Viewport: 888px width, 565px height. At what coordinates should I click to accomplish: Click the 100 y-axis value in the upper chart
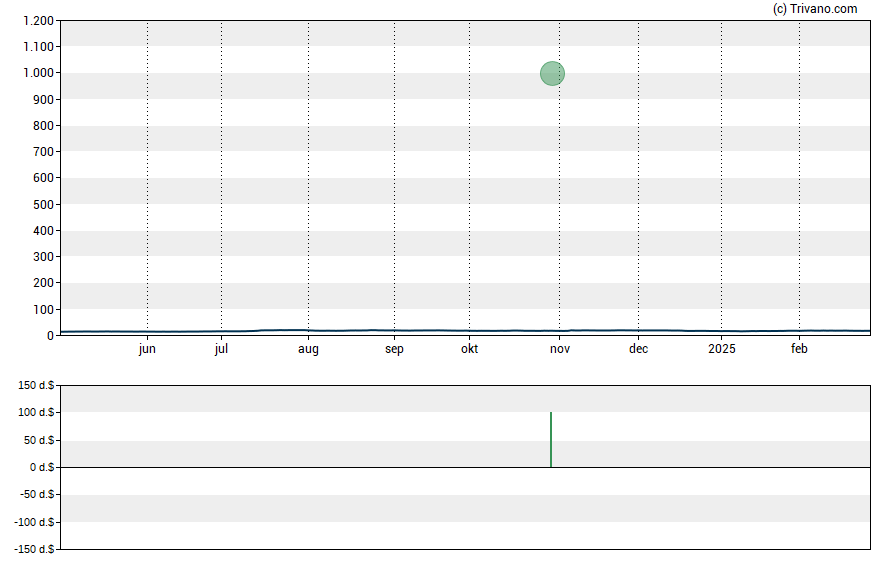[x=43, y=310]
